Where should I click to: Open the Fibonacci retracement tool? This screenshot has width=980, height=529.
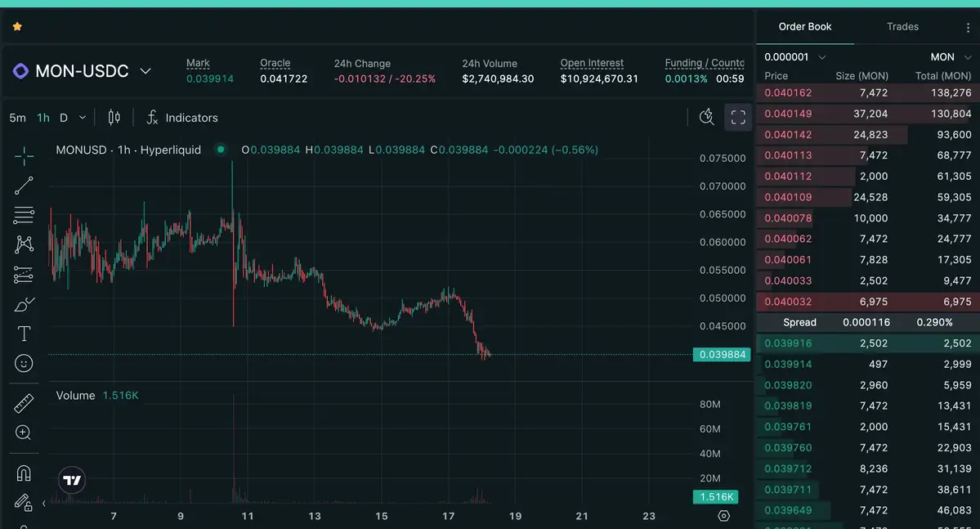[x=24, y=215]
